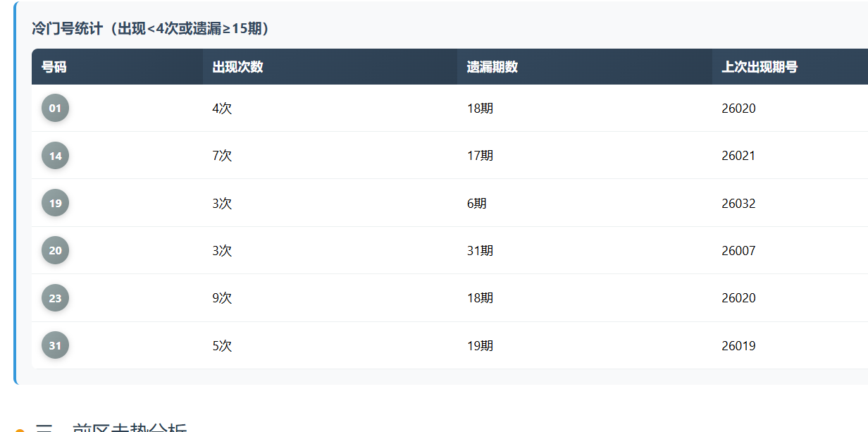The height and width of the screenshot is (432, 868).
Task: Click the number ball 01
Action: pos(55,108)
